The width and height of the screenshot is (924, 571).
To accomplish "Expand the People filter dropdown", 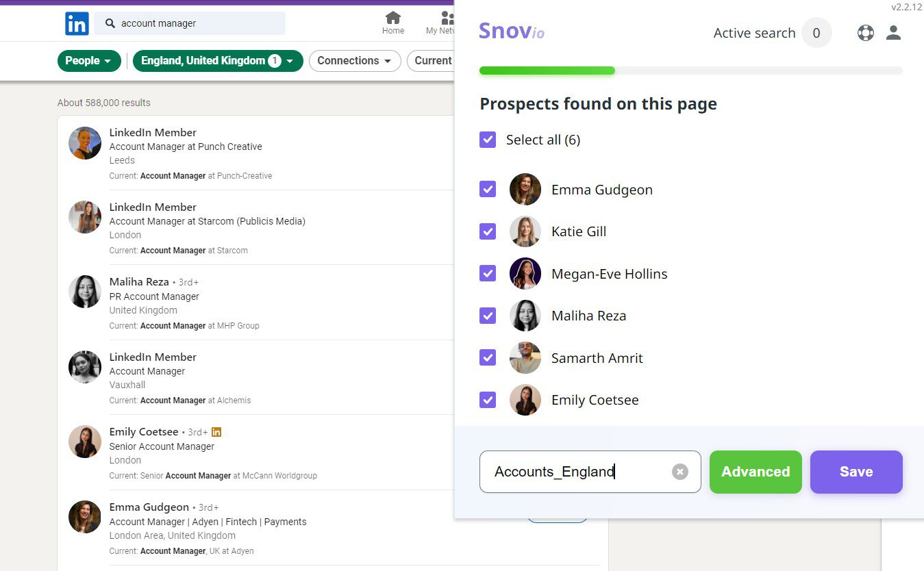I will (x=89, y=61).
